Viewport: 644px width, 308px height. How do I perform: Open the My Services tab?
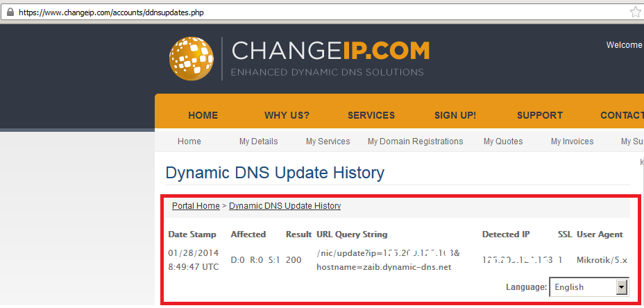point(328,142)
